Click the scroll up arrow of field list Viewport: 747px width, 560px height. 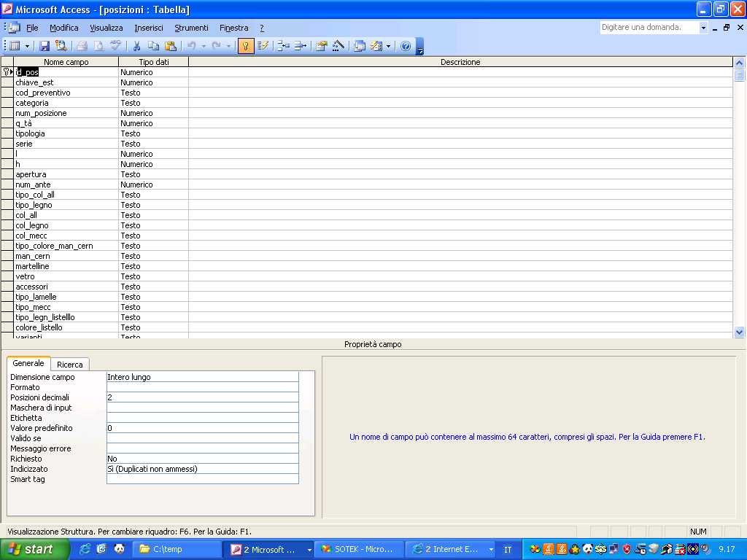click(x=740, y=63)
